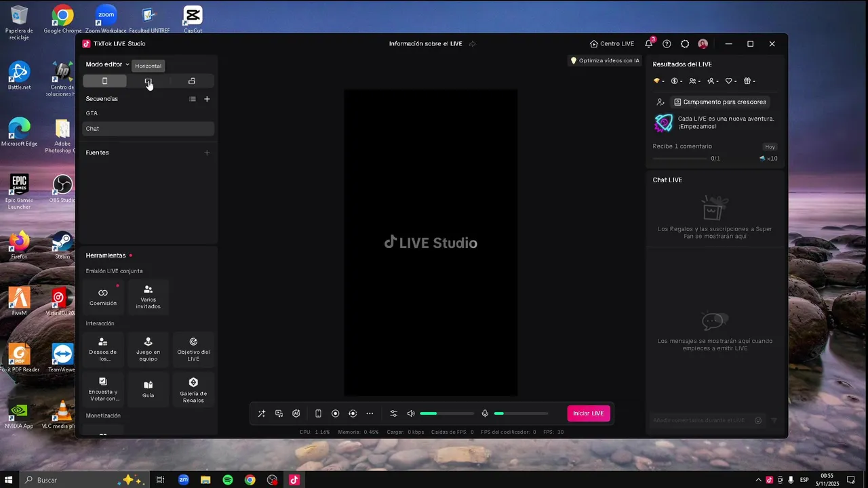Image resolution: width=868 pixels, height=488 pixels.
Task: Open the Steam desktop icon
Action: coord(62,245)
